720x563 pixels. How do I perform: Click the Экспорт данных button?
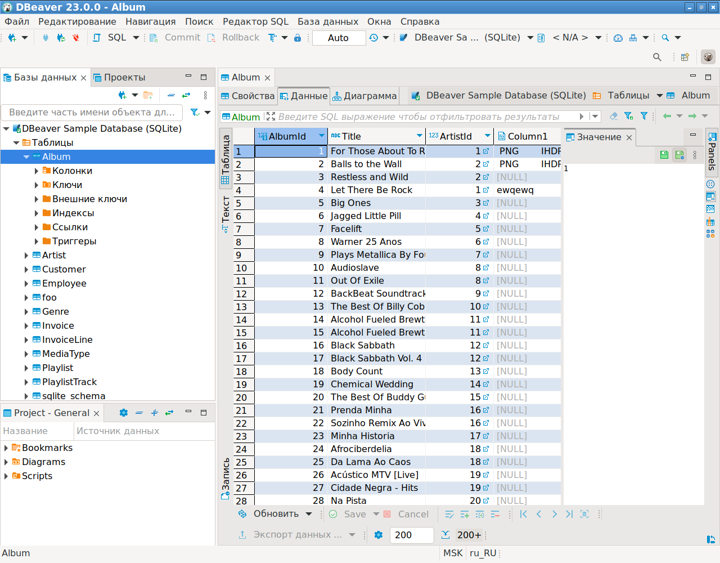click(x=291, y=535)
